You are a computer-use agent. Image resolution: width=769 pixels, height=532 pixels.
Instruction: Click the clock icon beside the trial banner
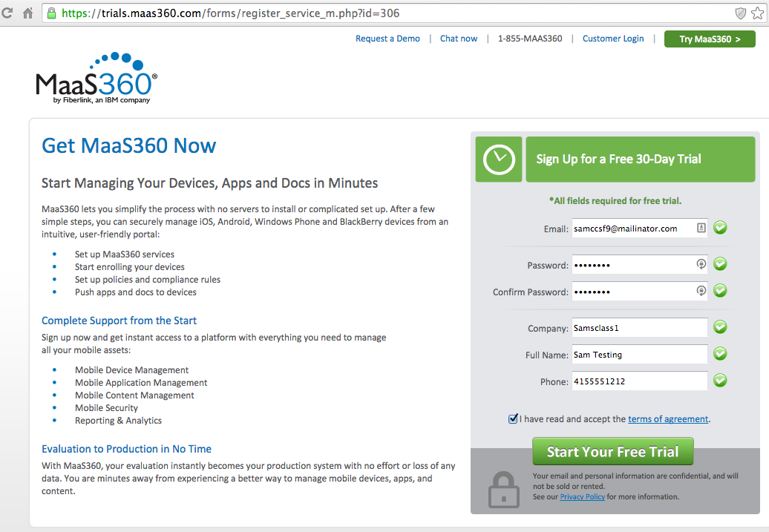[499, 160]
